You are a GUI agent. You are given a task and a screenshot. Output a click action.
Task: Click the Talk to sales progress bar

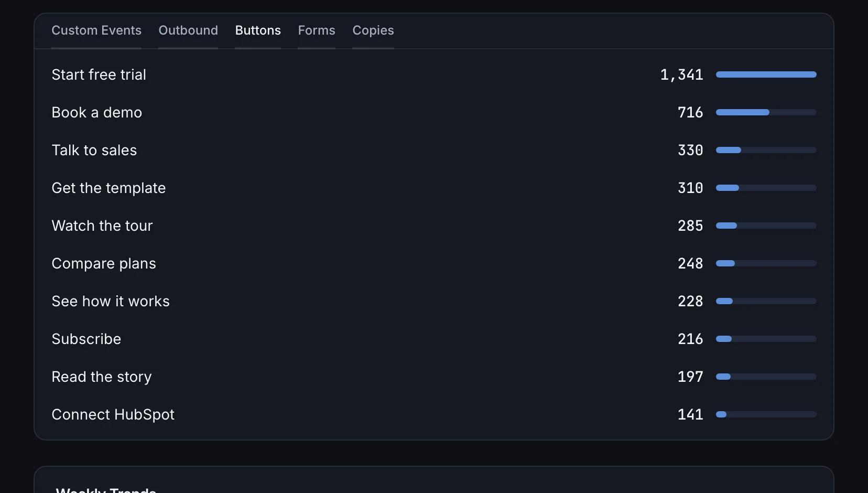point(766,150)
